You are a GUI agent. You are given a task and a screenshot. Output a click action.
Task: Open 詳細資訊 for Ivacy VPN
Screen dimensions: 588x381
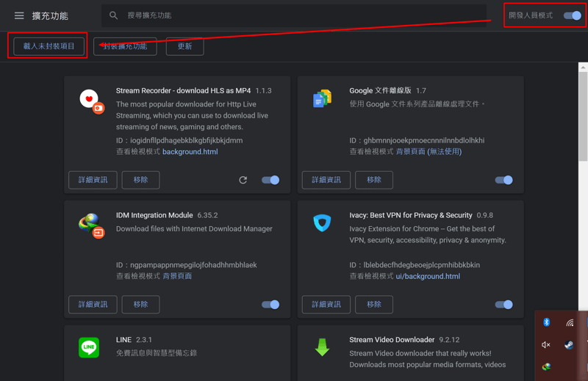coord(326,305)
